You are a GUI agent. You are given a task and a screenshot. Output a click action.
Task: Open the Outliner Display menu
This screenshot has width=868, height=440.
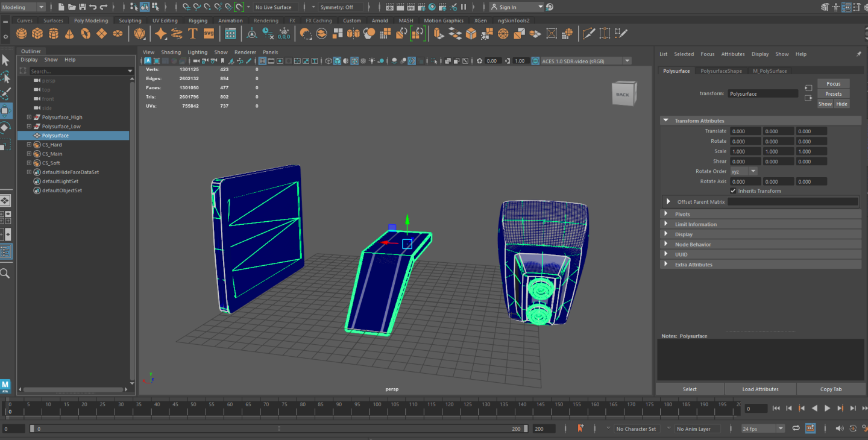click(x=29, y=60)
